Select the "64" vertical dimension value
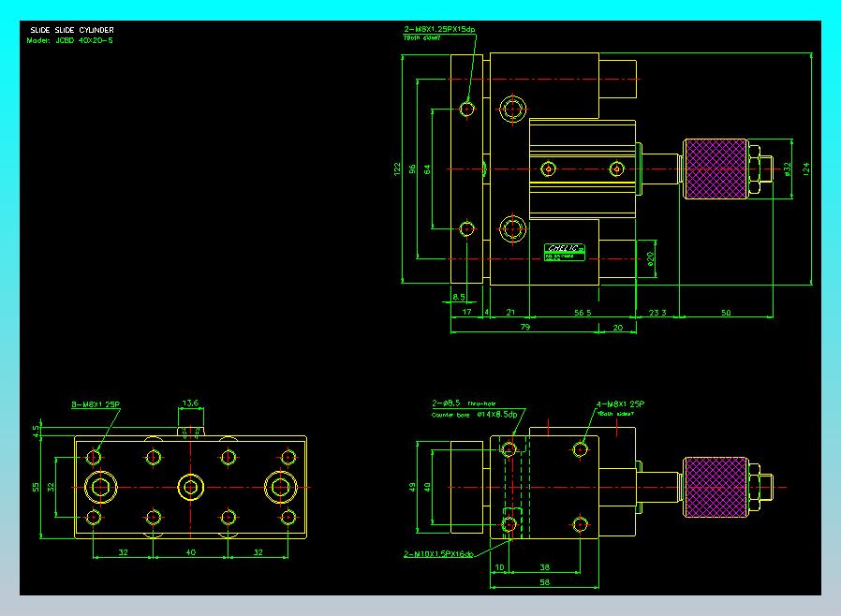This screenshot has height=616, width=841. pos(427,169)
